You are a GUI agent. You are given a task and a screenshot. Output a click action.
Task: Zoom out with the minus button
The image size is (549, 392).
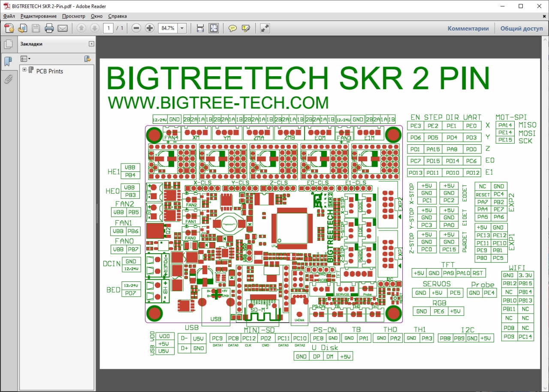[x=136, y=28]
